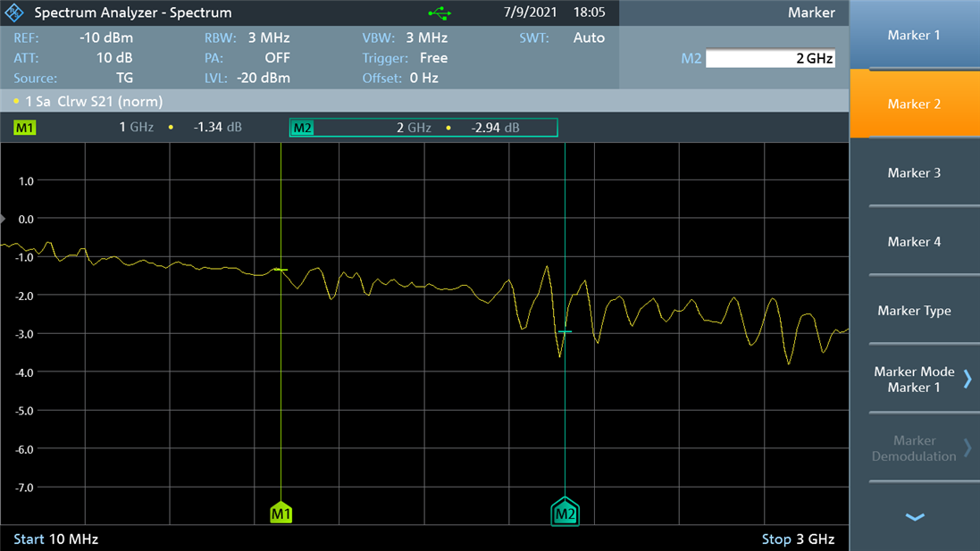Click the SWT value Auto
This screenshot has height=551, width=980.
point(589,38)
